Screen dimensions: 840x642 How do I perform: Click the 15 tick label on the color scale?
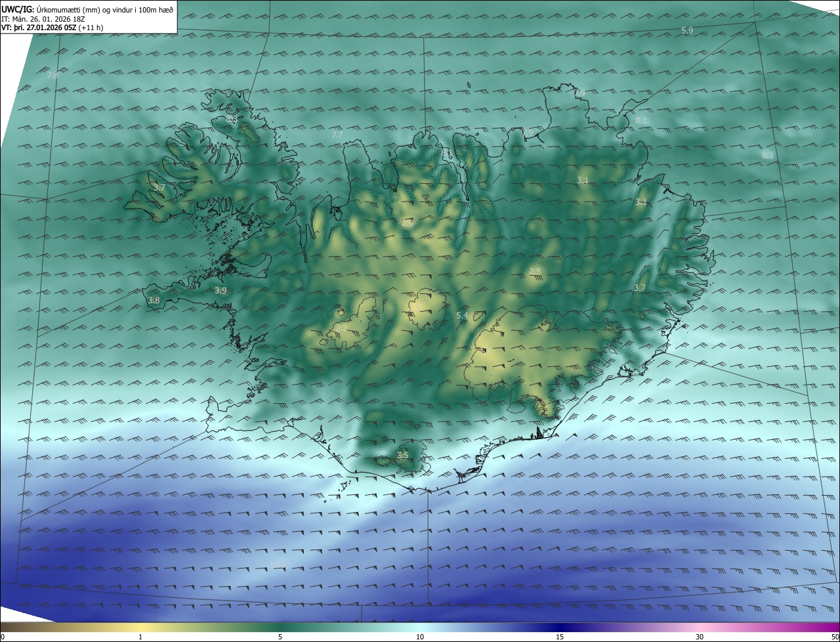click(x=560, y=637)
